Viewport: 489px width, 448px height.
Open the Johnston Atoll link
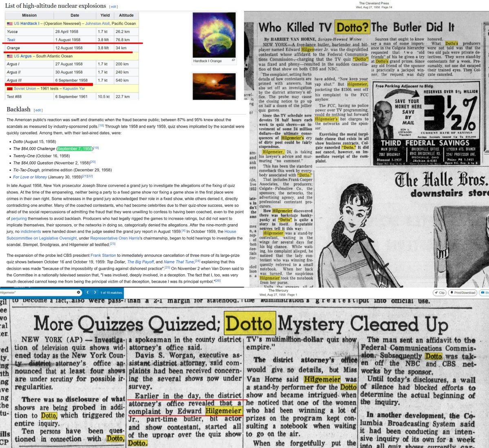[98, 24]
